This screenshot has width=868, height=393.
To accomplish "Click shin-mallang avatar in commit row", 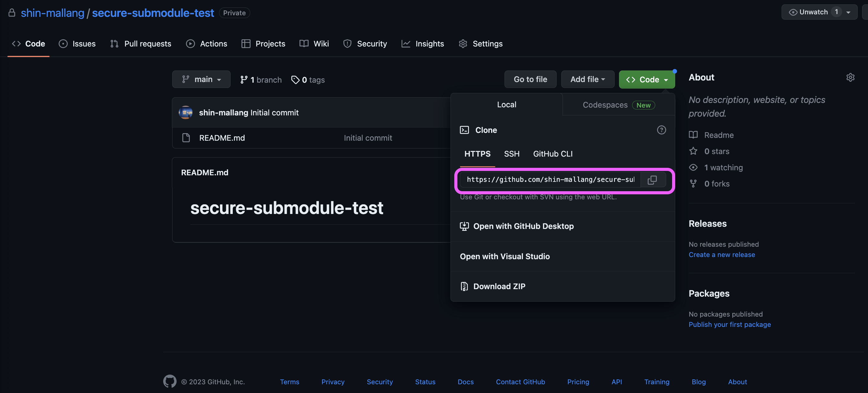I will 186,113.
